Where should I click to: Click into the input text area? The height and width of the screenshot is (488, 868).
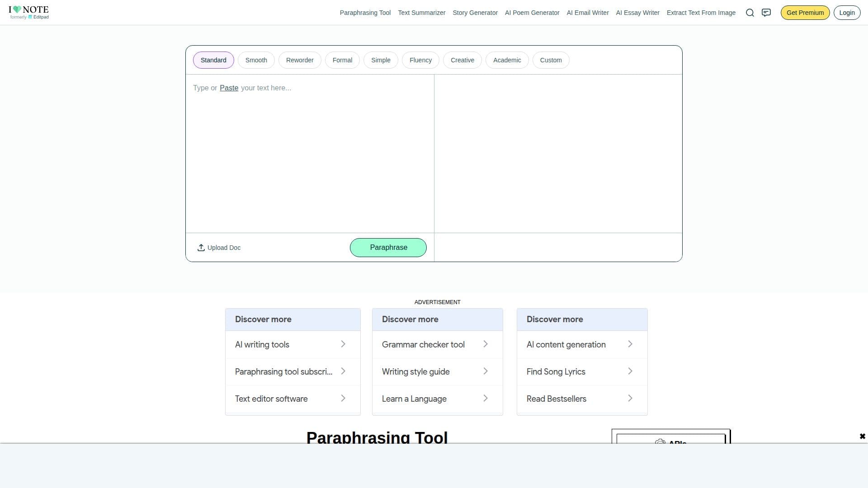coord(310,154)
